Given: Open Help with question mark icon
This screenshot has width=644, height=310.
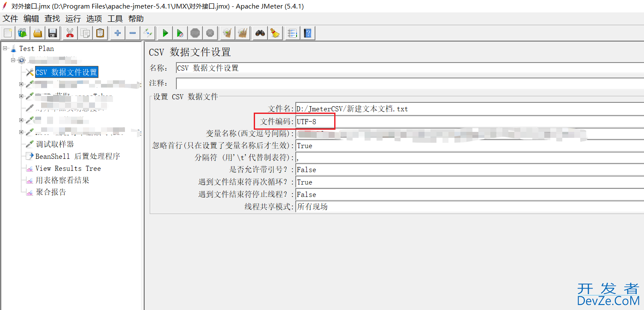Looking at the screenshot, I should (x=308, y=33).
